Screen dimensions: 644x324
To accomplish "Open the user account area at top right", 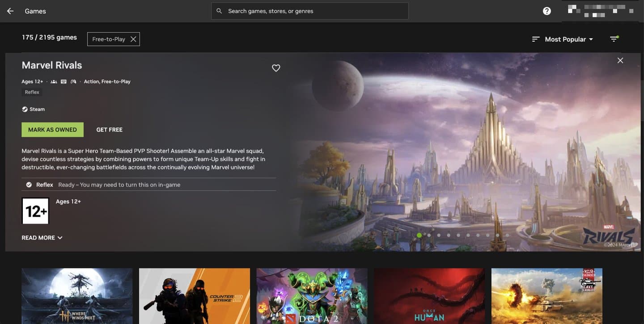I will point(599,11).
